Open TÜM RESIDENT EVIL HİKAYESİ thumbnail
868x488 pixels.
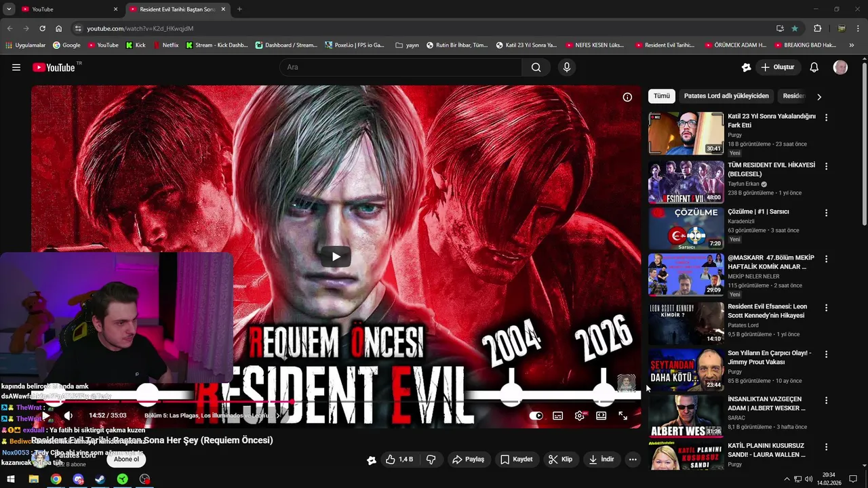point(686,182)
